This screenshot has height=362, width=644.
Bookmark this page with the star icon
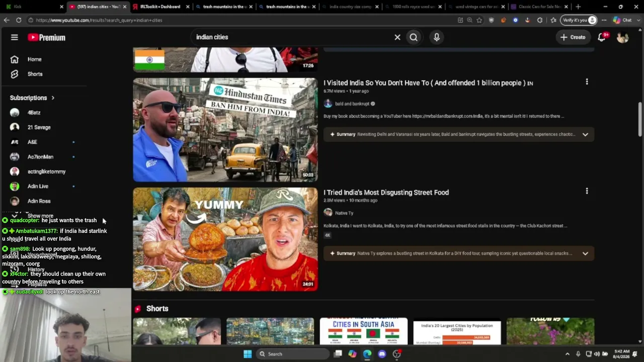(479, 20)
